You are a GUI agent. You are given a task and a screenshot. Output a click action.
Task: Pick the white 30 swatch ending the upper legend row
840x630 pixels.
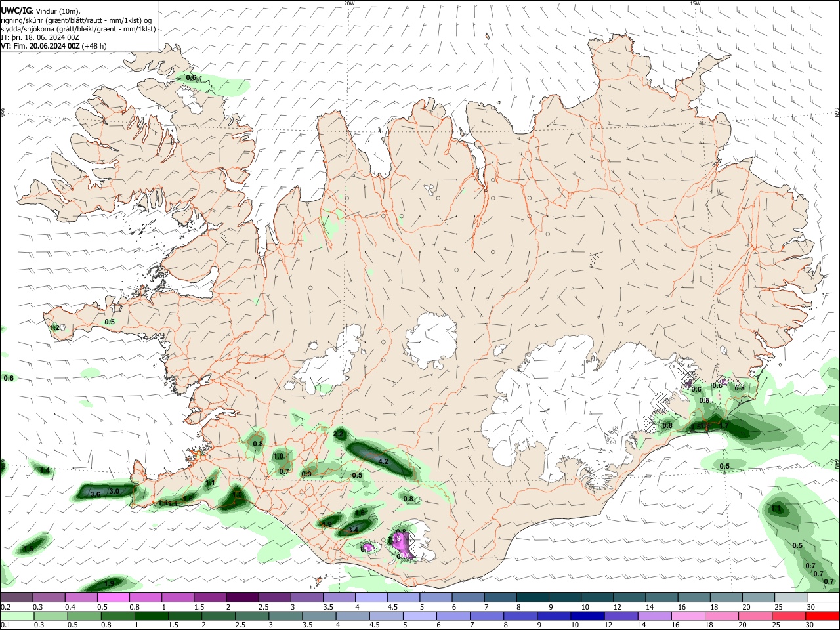tap(823, 597)
